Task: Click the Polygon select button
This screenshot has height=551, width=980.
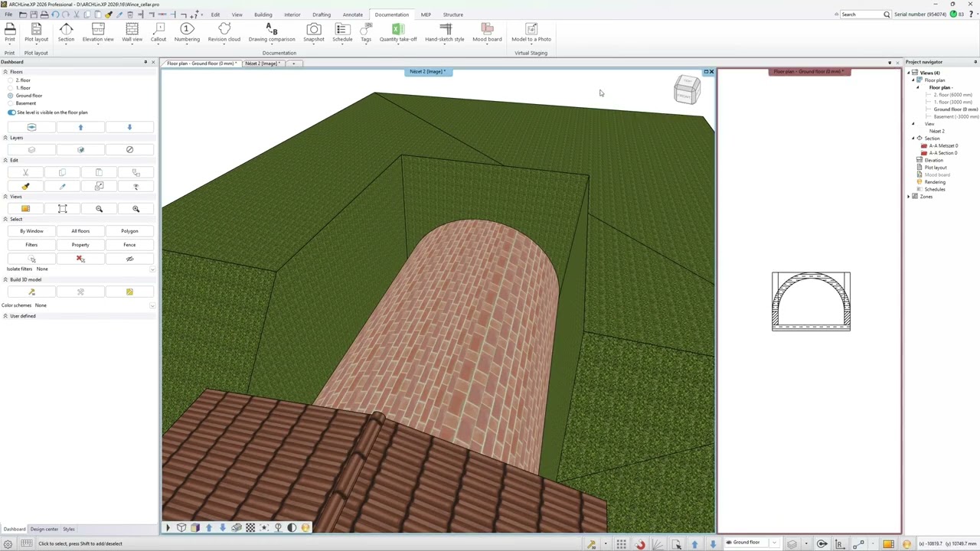Action: point(129,231)
